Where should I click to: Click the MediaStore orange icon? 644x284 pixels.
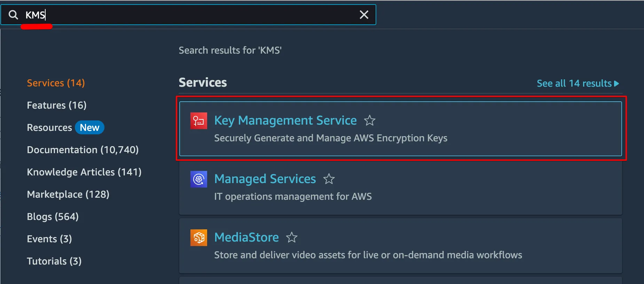click(199, 238)
